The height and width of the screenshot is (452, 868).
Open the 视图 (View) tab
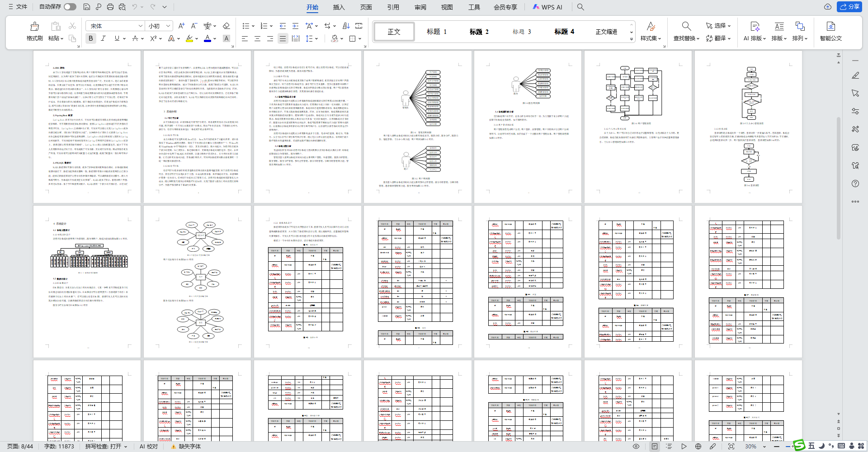tap(447, 7)
